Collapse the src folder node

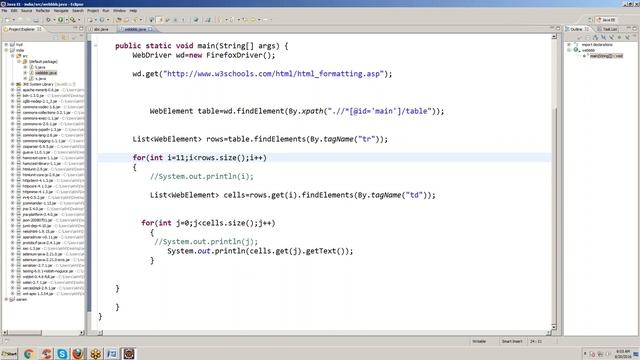[x=13, y=56]
